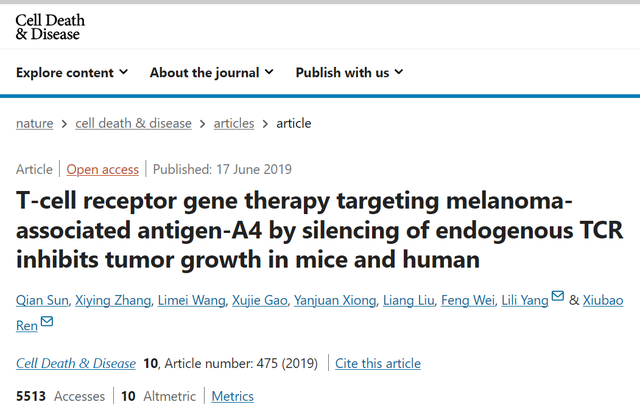The width and height of the screenshot is (640, 413).
Task: Expand the Publish with us menu
Action: point(349,72)
